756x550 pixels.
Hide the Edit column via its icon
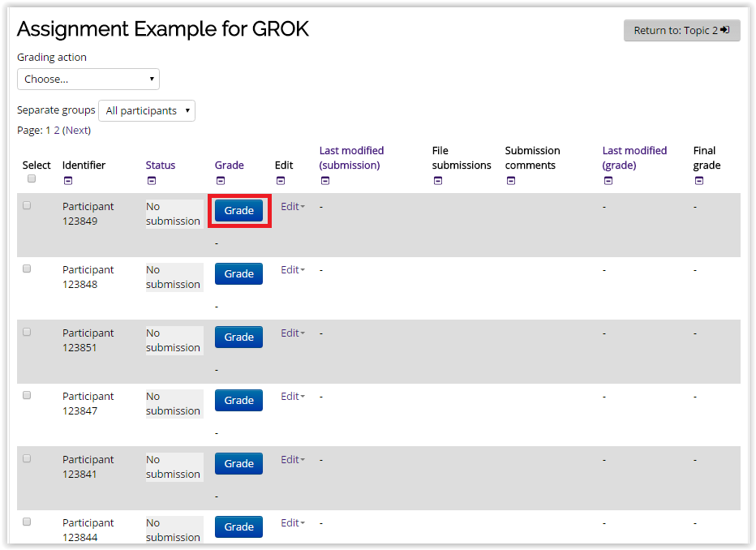pyautogui.click(x=281, y=181)
